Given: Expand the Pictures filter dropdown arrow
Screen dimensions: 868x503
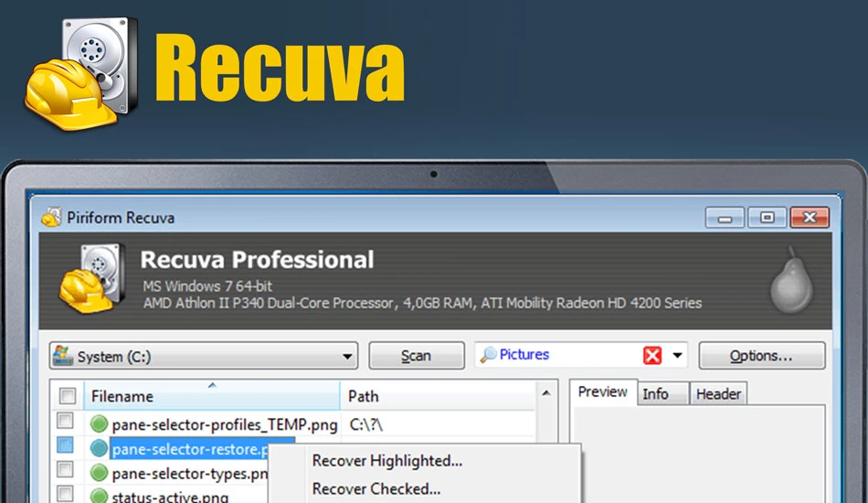Looking at the screenshot, I should coord(678,355).
